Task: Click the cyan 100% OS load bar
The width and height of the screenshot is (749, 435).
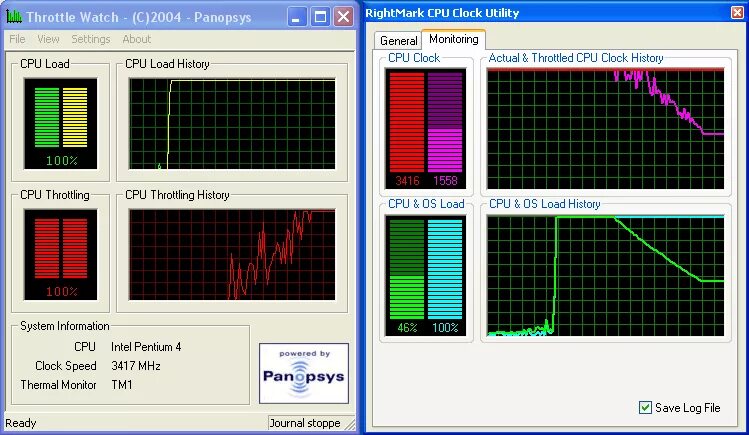Action: 445,269
